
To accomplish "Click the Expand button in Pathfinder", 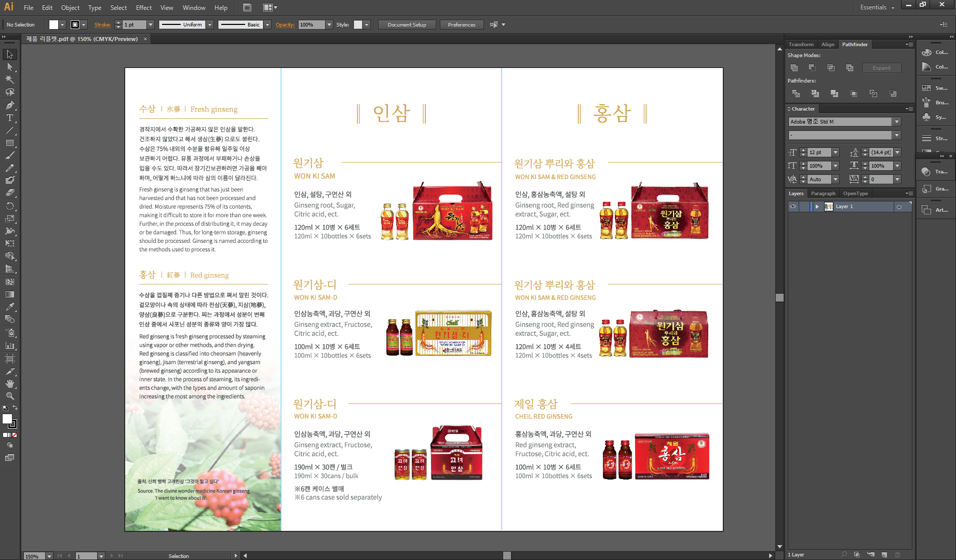I will coord(881,68).
